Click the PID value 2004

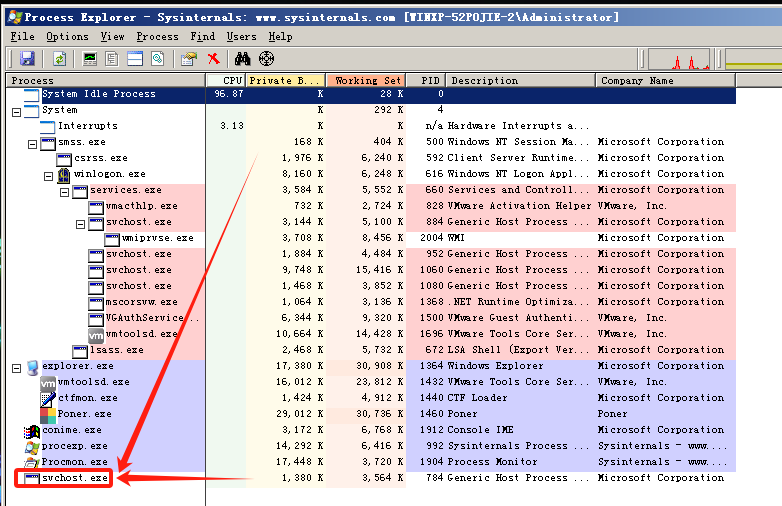(x=431, y=238)
